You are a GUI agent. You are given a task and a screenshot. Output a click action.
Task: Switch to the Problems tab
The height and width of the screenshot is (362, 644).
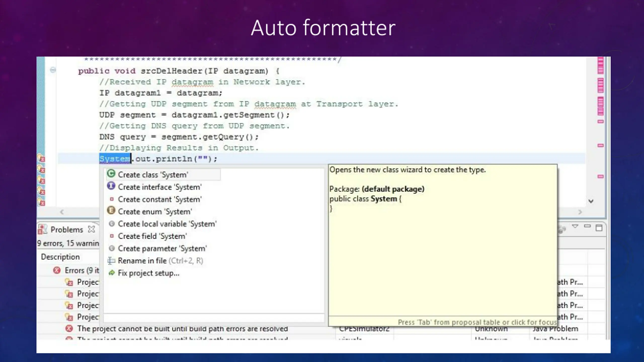(x=67, y=230)
